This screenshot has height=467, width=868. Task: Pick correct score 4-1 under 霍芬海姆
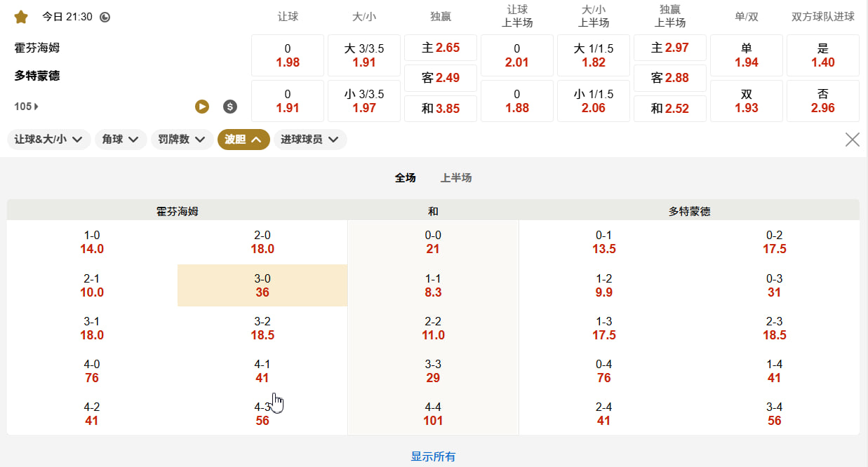[x=262, y=371]
